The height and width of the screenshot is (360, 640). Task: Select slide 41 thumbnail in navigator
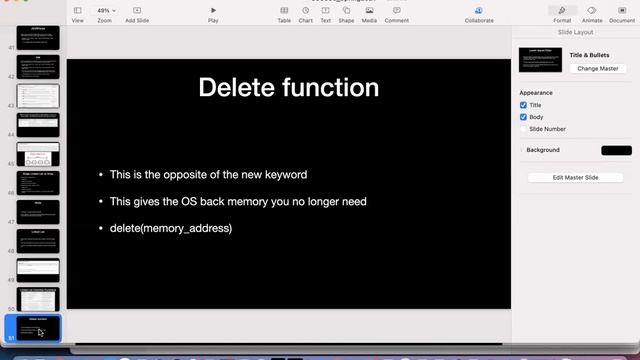tap(38, 38)
